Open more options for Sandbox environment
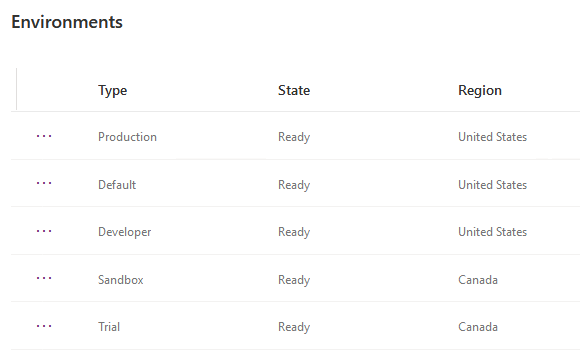The height and width of the screenshot is (360, 580). pyautogui.click(x=44, y=279)
